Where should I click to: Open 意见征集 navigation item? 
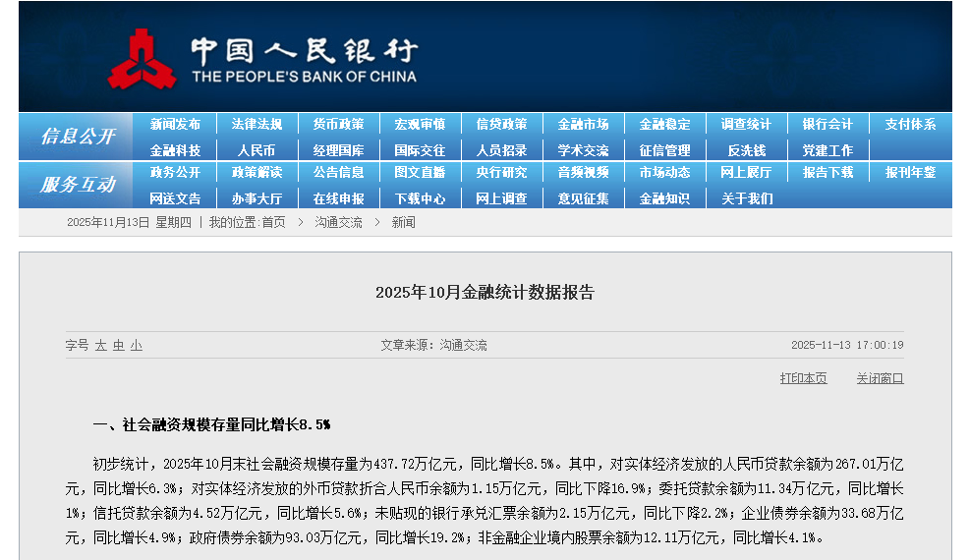point(584,198)
